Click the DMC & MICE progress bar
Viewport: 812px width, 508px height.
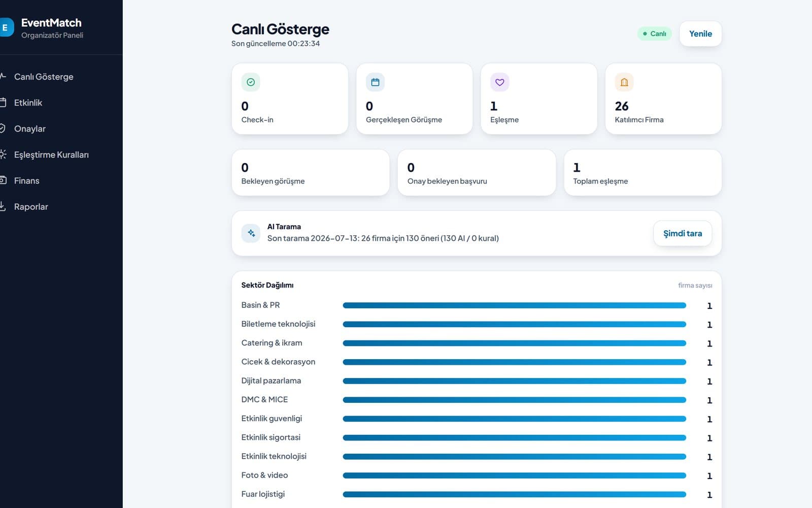pyautogui.click(x=514, y=400)
